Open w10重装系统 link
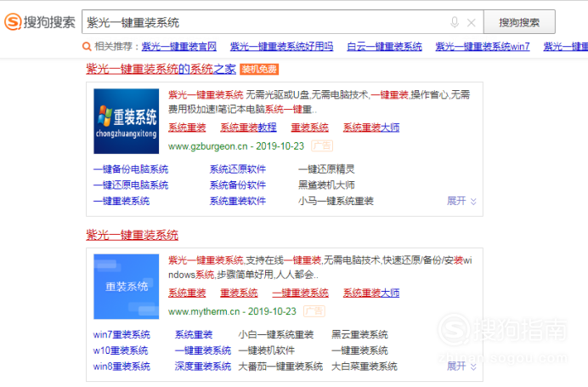 tap(121, 350)
